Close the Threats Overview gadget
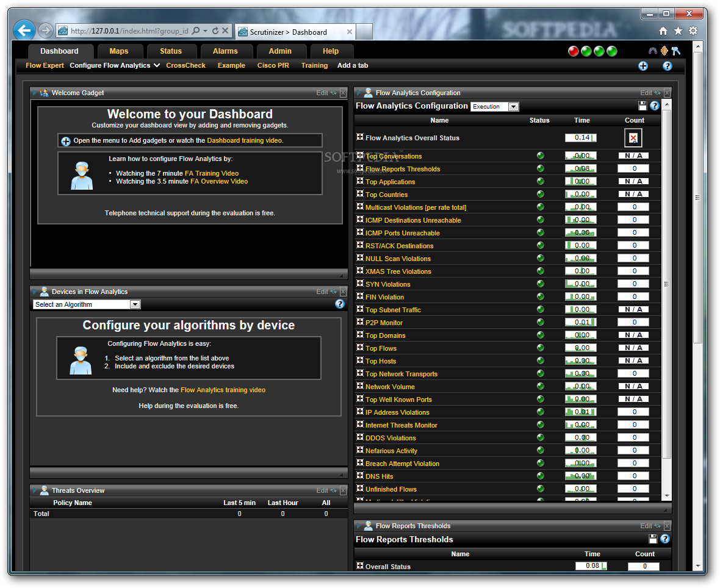Screen dimensions: 720x588 (343, 490)
